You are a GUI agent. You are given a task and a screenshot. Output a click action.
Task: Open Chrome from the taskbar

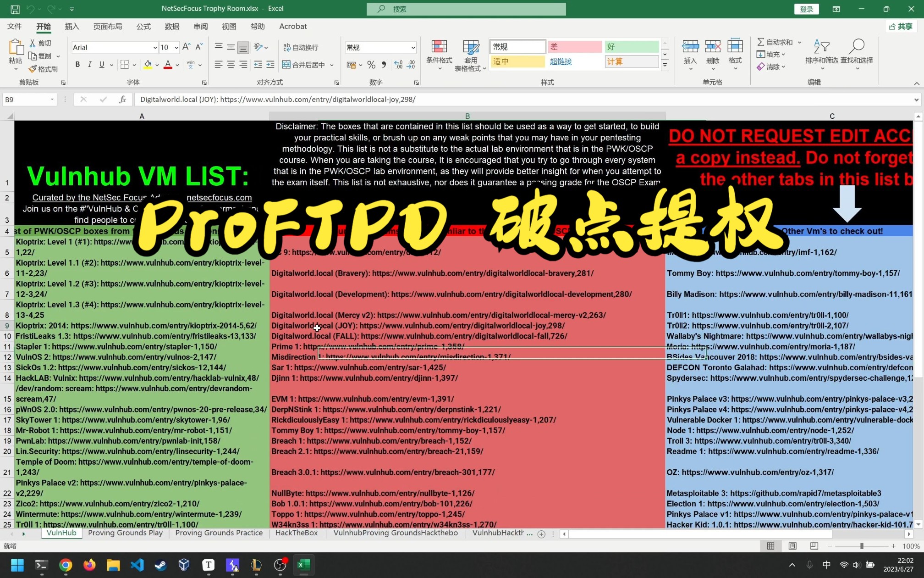coord(66,565)
